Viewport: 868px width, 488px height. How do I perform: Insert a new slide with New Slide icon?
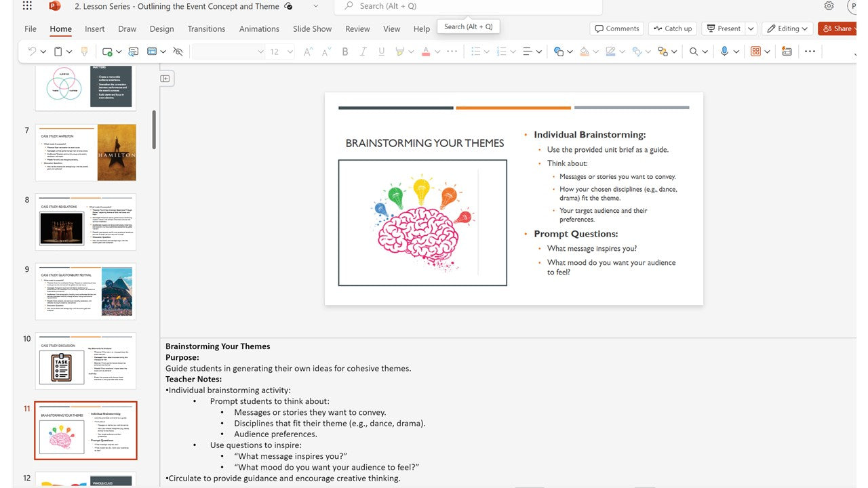pyautogui.click(x=107, y=52)
